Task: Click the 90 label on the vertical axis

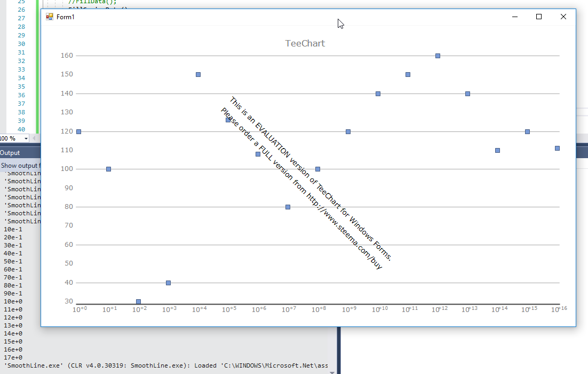Action: (x=69, y=188)
